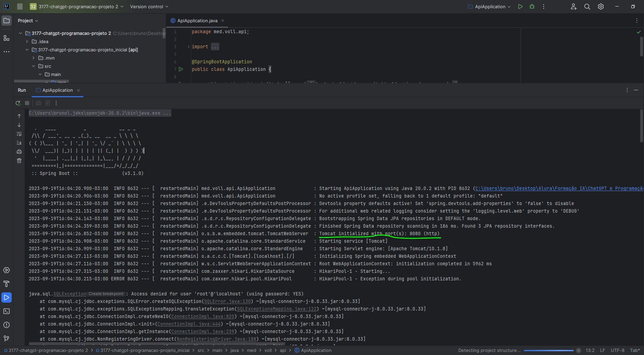Toggle the Run tool window icon in sidebar
Screen dimensions: 644x355
coord(7,297)
